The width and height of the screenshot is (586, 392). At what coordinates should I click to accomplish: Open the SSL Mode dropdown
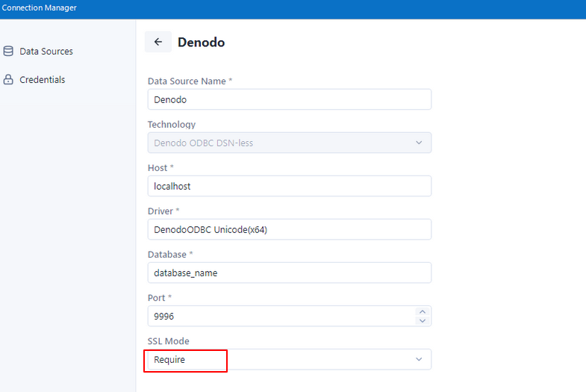coord(290,359)
